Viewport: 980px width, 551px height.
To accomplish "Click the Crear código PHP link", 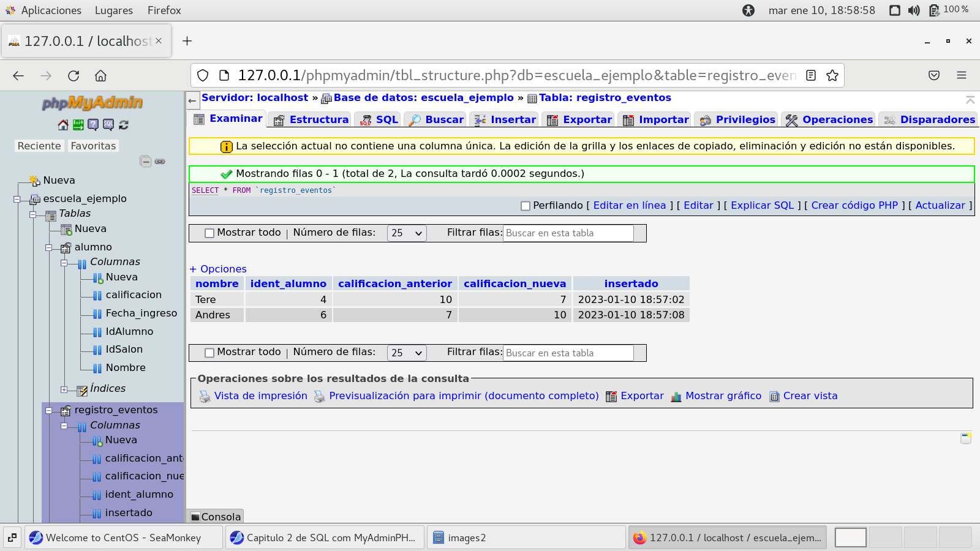I will [x=854, y=206].
